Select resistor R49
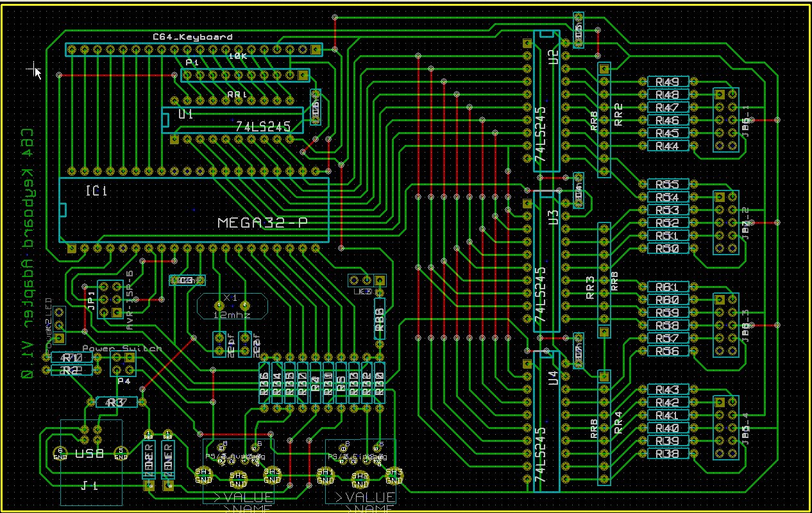The width and height of the screenshot is (812, 513). [666, 82]
